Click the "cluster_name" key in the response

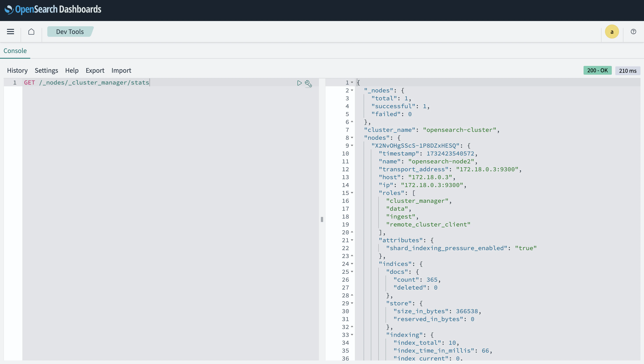[x=389, y=130]
